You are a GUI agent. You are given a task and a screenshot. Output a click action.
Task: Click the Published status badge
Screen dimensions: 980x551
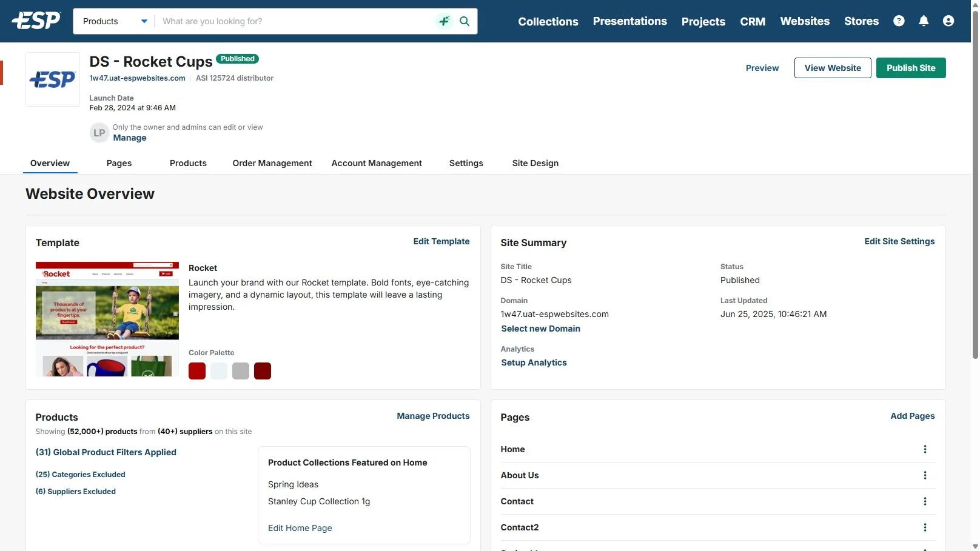point(238,59)
